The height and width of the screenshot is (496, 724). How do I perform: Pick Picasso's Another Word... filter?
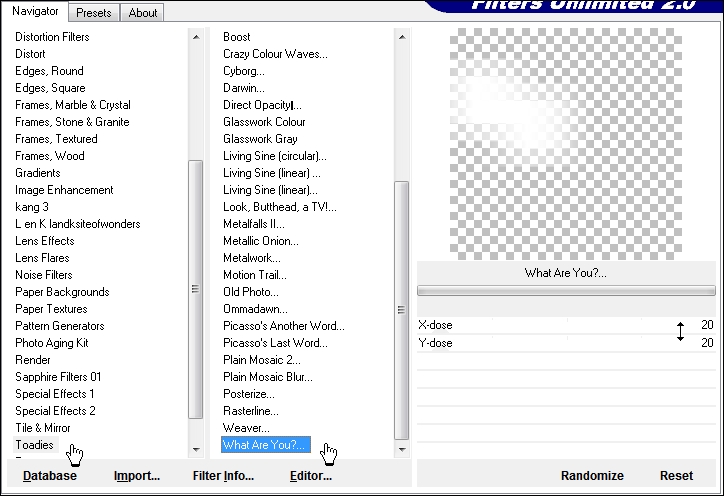[284, 326]
